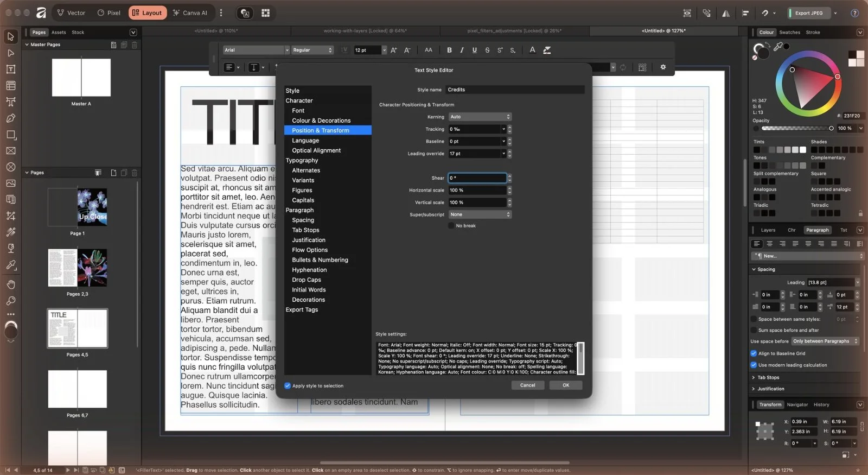Viewport: 868px width, 475px height.
Task: Enable the No break checkbox
Action: 451,226
